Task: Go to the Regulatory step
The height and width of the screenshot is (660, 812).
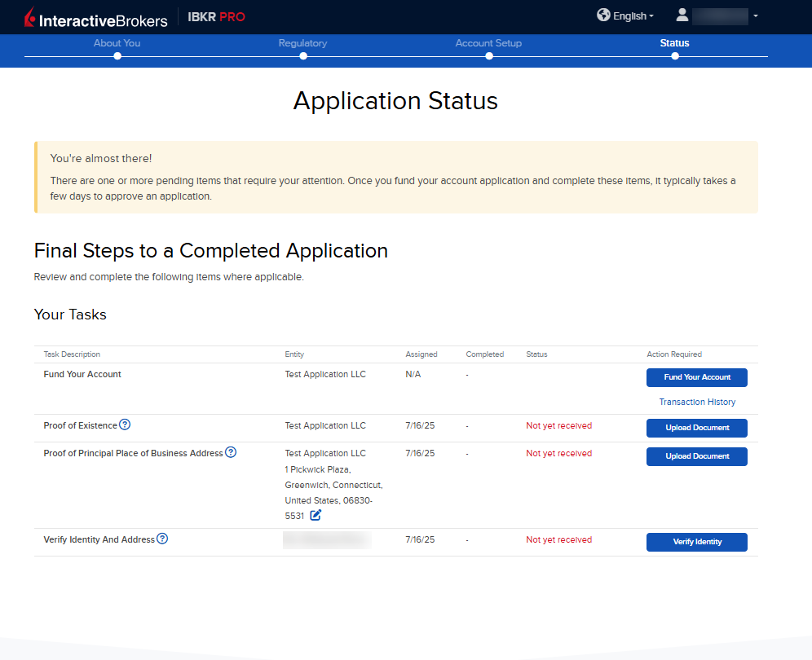Action: click(x=302, y=43)
